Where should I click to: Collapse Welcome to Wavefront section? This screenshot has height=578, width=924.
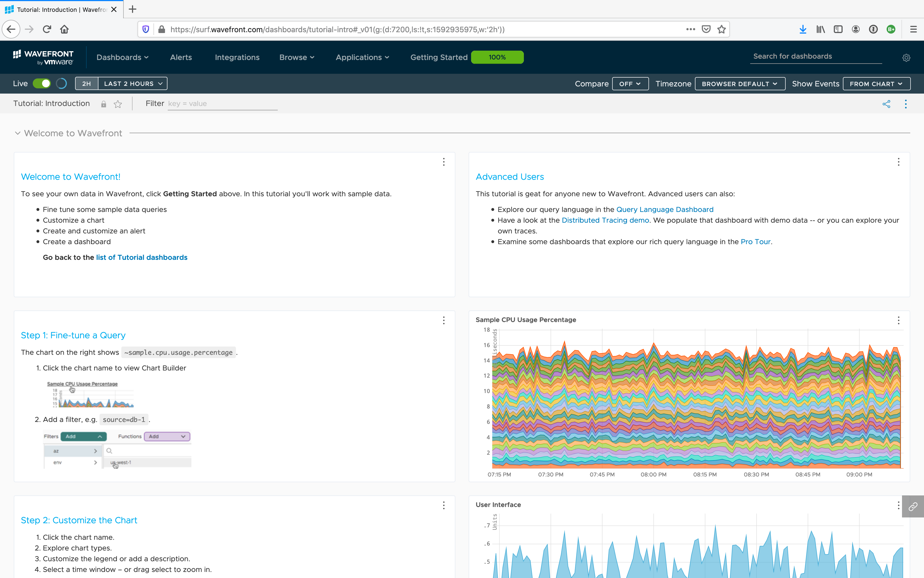click(18, 133)
